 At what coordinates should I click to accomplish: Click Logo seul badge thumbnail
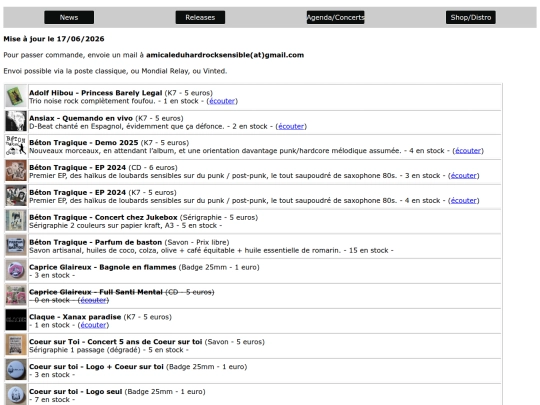coord(16,395)
